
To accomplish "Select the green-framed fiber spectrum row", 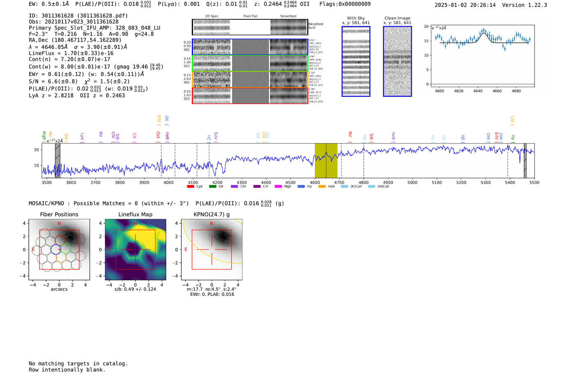I will 250,63.
